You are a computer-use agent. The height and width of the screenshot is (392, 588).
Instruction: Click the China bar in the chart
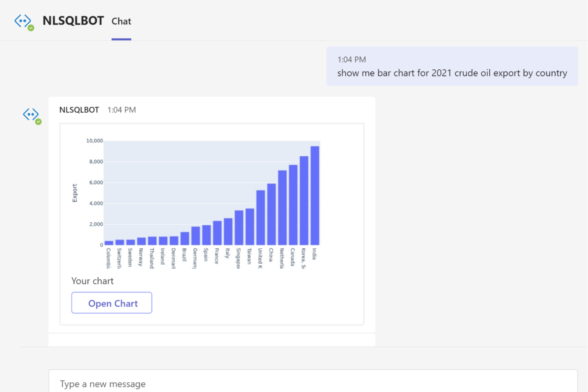click(x=271, y=214)
